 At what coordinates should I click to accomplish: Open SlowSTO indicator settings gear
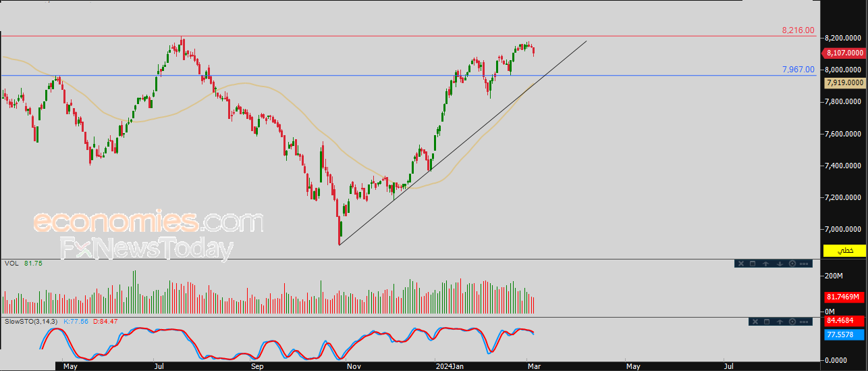click(x=792, y=322)
